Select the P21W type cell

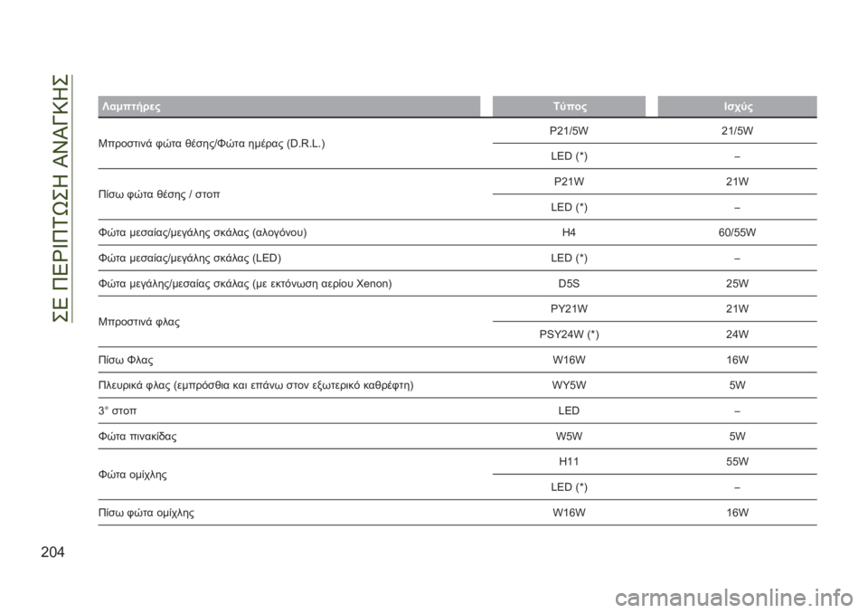[569, 182]
